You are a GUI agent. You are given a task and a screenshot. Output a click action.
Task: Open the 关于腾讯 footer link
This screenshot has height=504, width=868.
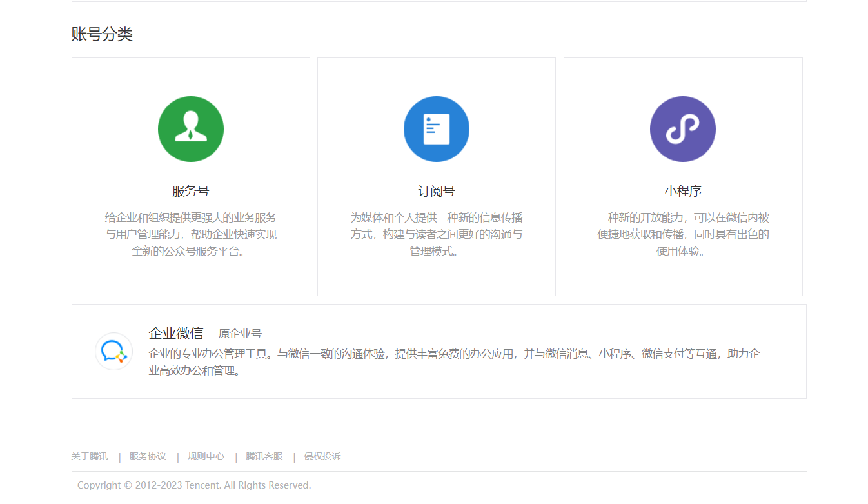[90, 456]
